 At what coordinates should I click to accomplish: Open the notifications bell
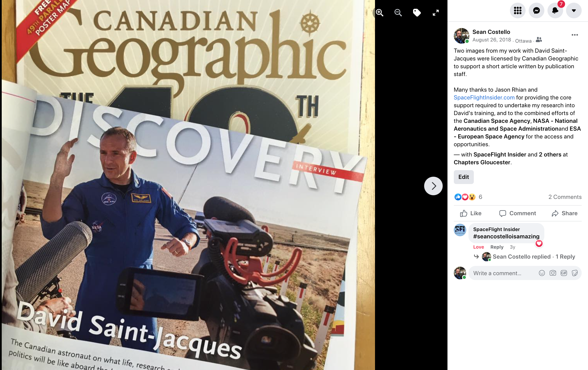(555, 10)
